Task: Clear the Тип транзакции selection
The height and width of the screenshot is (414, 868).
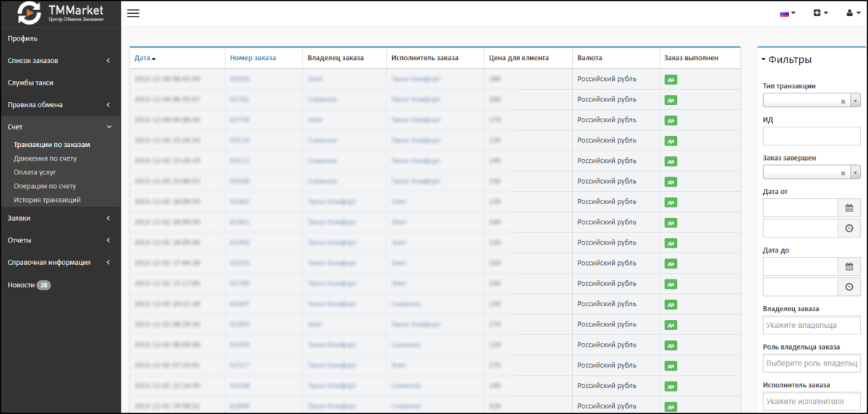Action: click(843, 101)
